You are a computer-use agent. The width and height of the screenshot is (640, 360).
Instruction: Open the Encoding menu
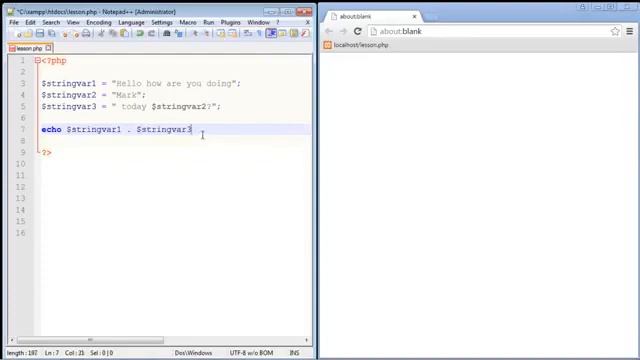[99, 22]
